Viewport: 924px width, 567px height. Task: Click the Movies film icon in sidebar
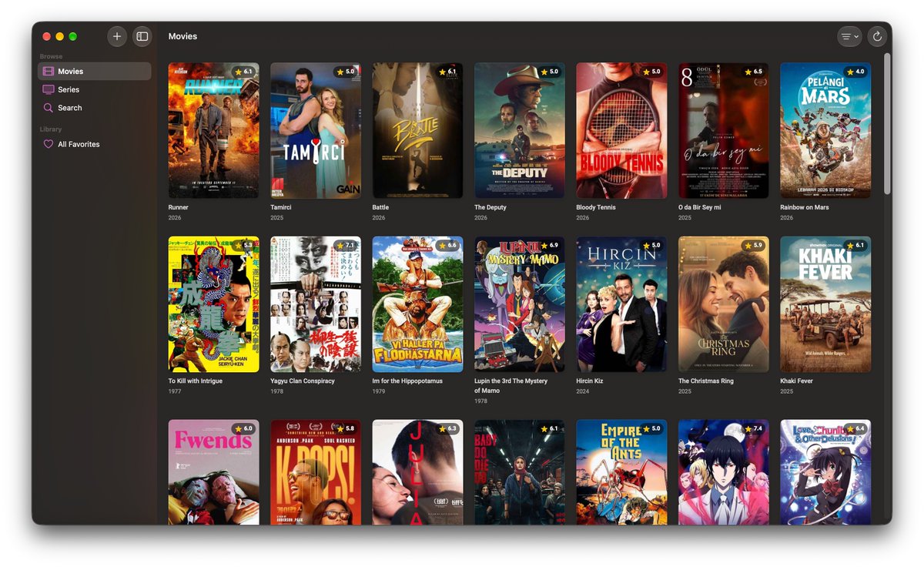pos(49,72)
